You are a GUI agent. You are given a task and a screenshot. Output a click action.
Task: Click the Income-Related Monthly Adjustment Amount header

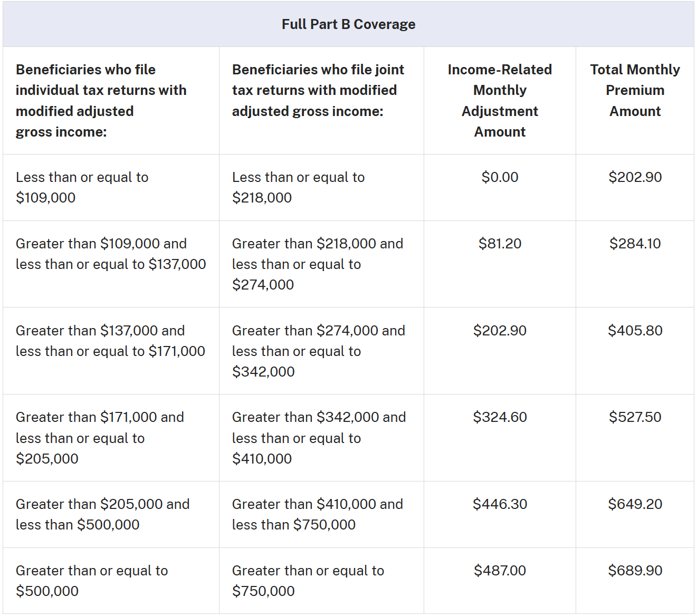[500, 101]
